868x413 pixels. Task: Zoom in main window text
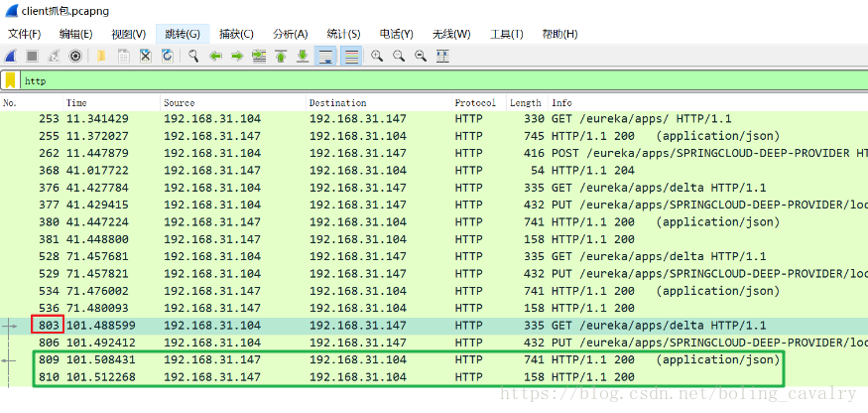(377, 56)
